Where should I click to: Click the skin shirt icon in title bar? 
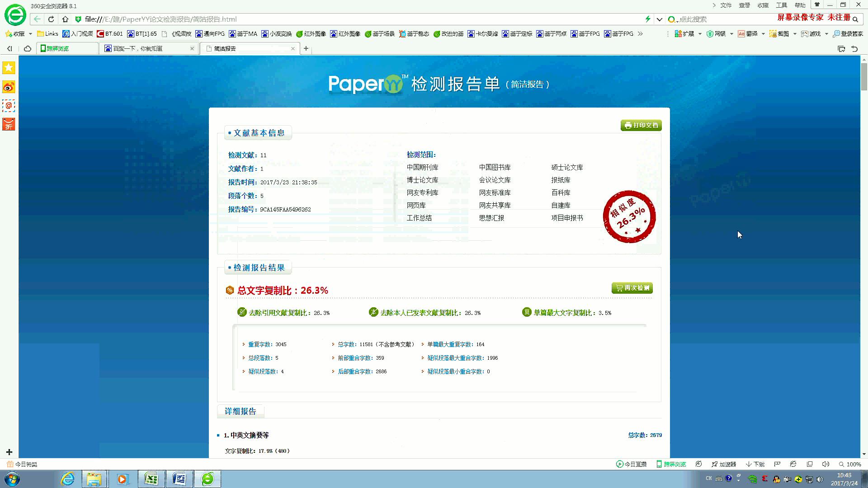coord(817,5)
